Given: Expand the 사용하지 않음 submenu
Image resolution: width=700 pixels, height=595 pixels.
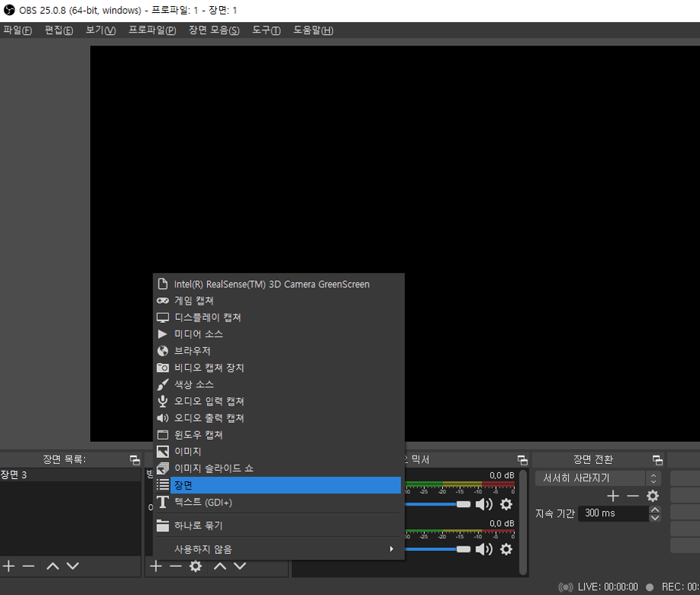Looking at the screenshot, I should pos(278,549).
